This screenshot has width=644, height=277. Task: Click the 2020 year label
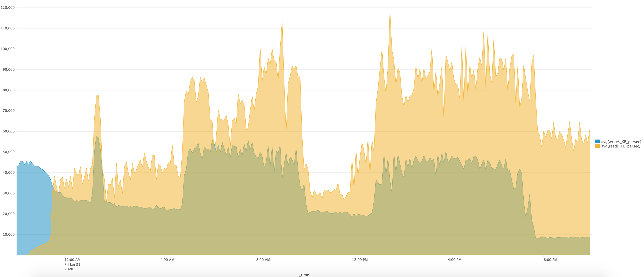[x=69, y=269]
